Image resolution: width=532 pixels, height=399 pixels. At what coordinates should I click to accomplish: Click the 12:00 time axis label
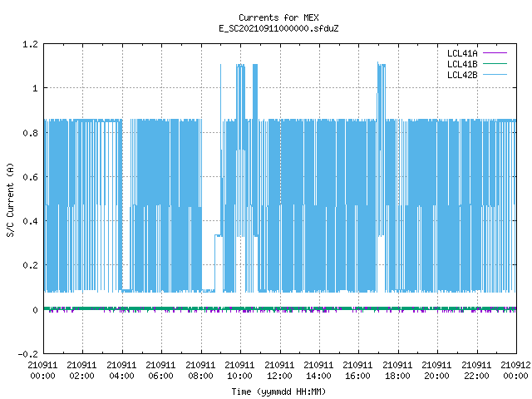pyautogui.click(x=279, y=370)
